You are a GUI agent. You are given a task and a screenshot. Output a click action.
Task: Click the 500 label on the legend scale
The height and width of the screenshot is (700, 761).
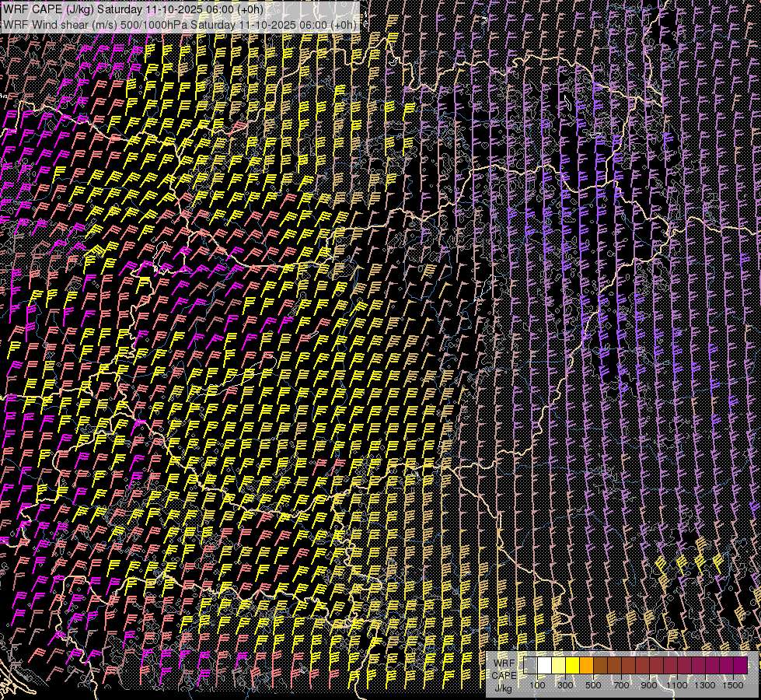593,685
